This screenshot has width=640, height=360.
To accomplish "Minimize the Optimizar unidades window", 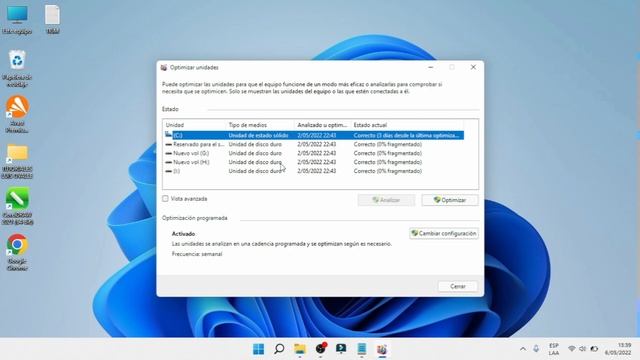I will (431, 67).
